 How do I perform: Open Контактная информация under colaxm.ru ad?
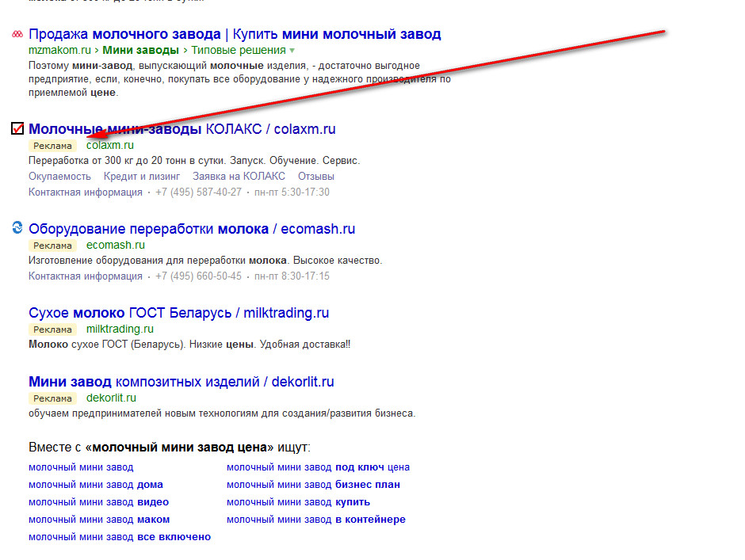click(x=86, y=192)
